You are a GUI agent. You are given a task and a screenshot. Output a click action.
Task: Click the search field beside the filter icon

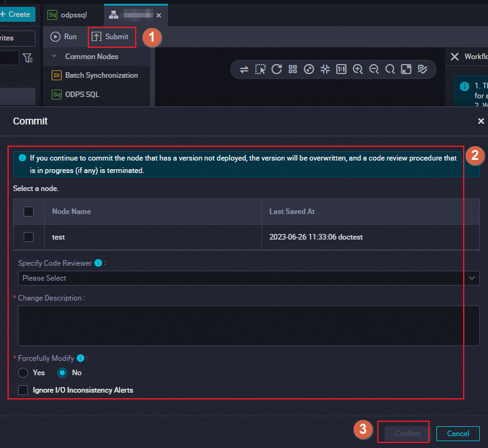(9, 58)
